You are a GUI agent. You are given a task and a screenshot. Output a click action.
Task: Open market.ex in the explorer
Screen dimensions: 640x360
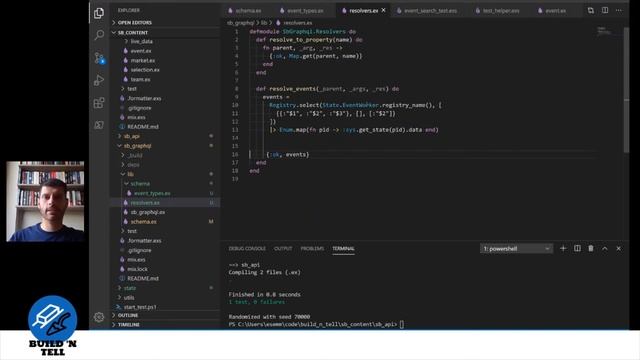pos(142,60)
